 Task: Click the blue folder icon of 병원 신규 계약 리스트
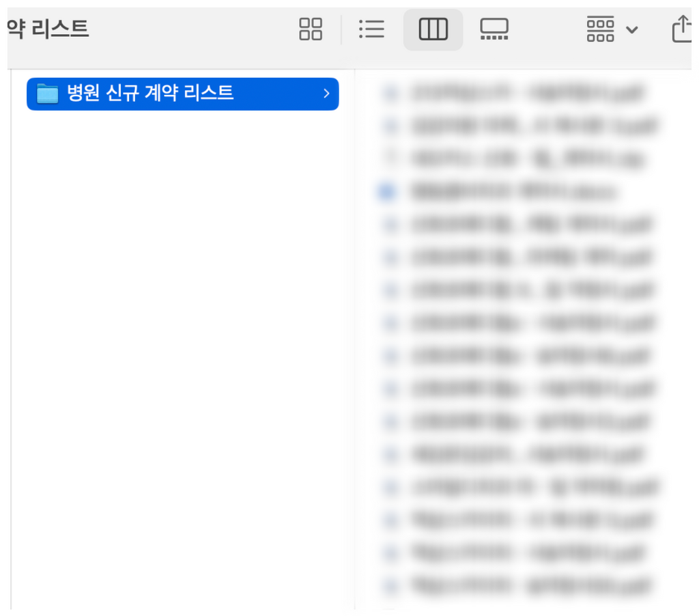(x=47, y=94)
